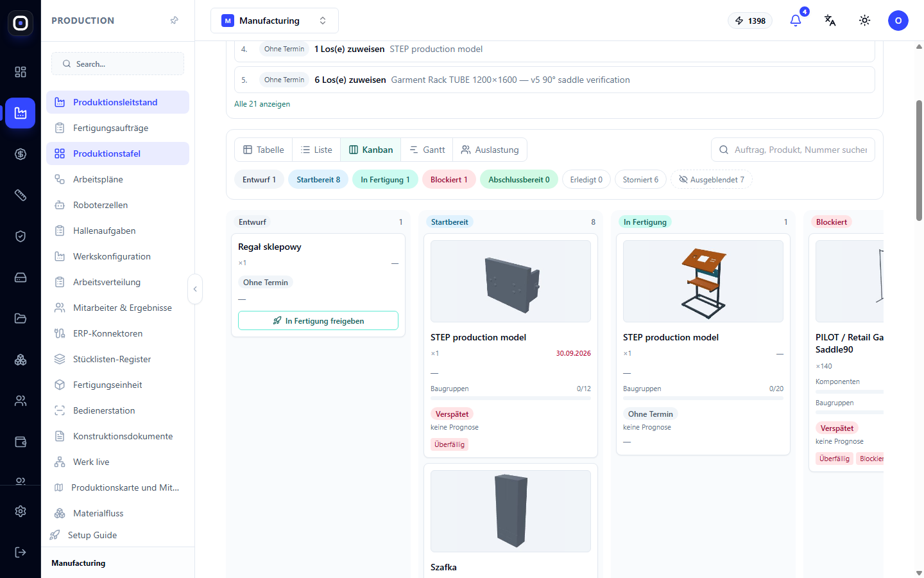924x578 pixels.
Task: Switch to the Gantt view tab
Action: (x=427, y=150)
